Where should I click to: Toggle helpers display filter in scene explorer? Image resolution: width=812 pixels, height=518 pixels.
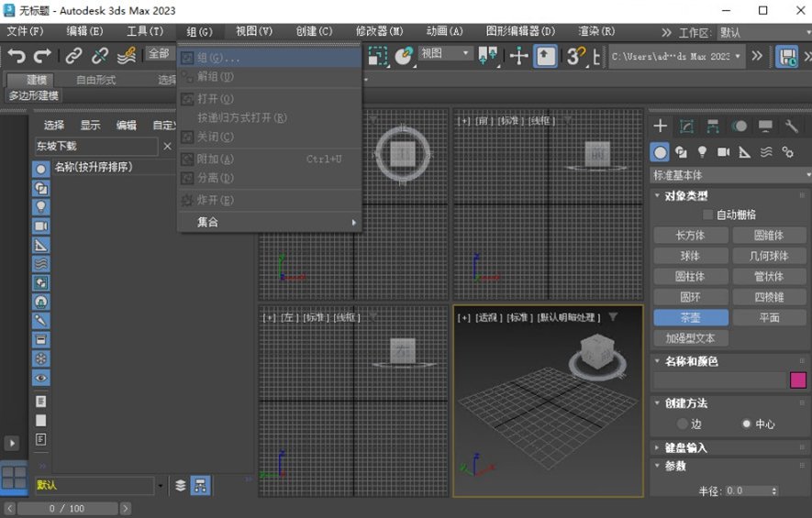click(41, 245)
